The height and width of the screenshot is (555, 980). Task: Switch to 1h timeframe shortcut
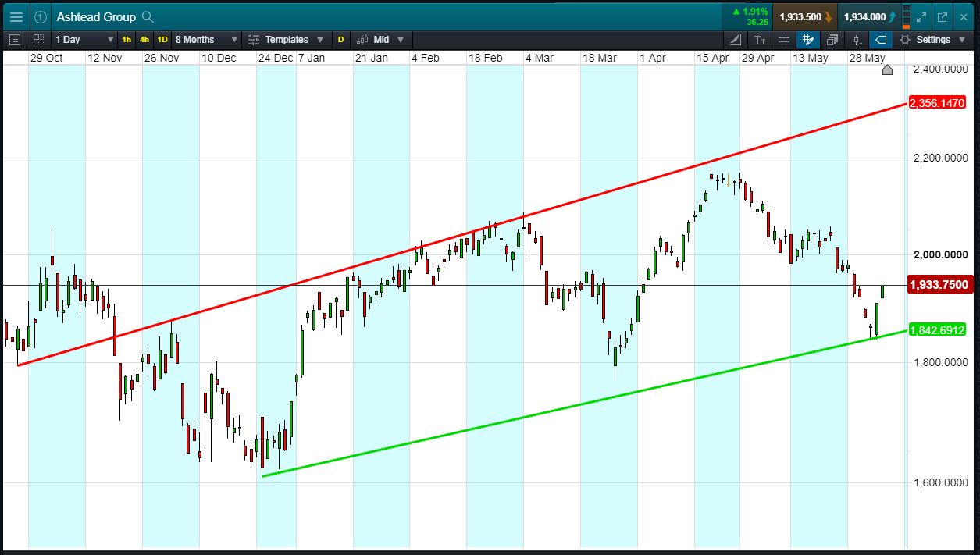coord(127,39)
